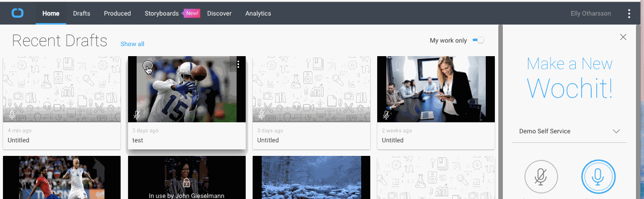The width and height of the screenshot is (644, 199).
Task: Open the business meeting draft thumbnail
Action: [x=436, y=89]
